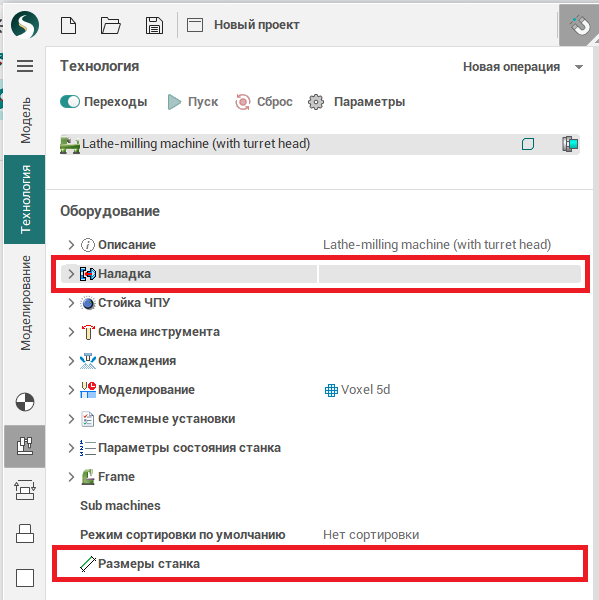This screenshot has width=599, height=600.
Task: Click the empty square sidebar icon
Action: click(x=25, y=578)
